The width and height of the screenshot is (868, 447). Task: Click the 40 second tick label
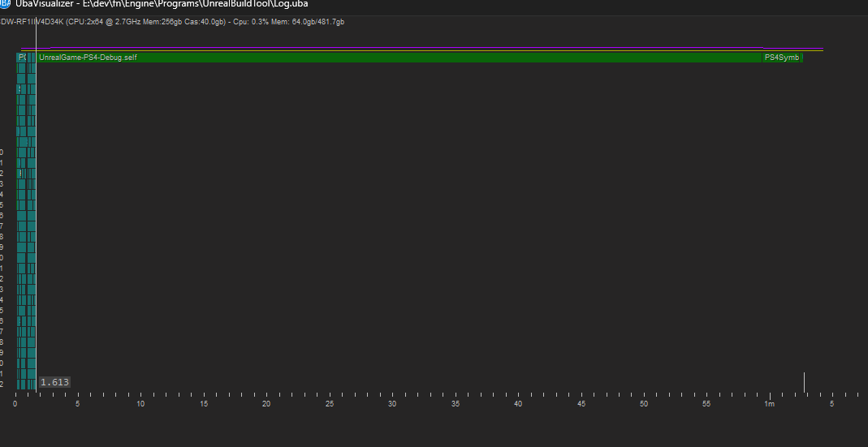pyautogui.click(x=518, y=404)
